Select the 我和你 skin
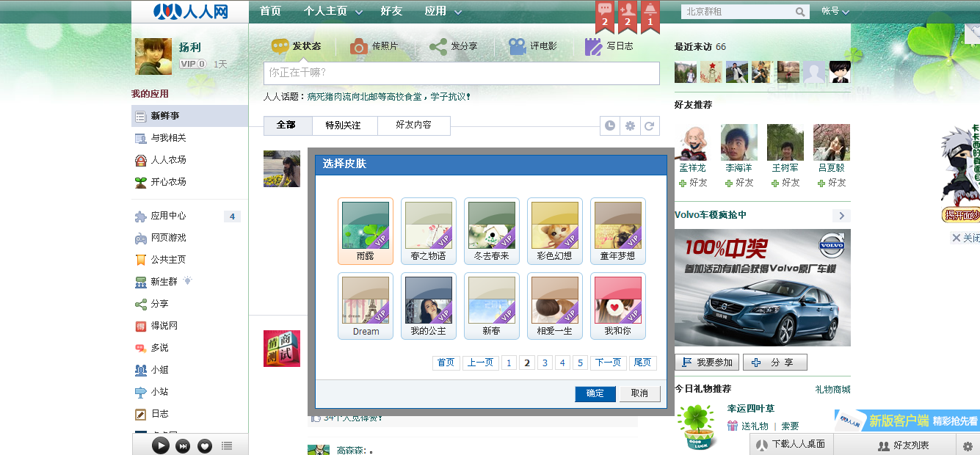 (x=618, y=306)
